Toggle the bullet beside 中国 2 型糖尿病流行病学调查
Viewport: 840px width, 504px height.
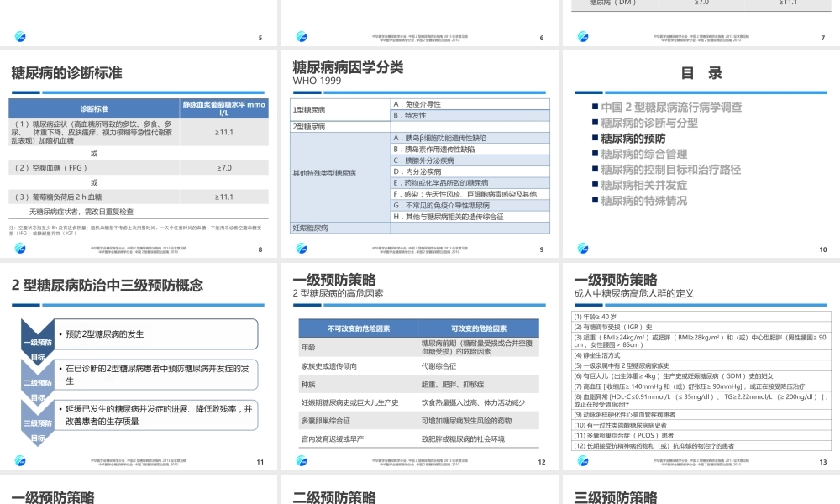[x=595, y=106]
